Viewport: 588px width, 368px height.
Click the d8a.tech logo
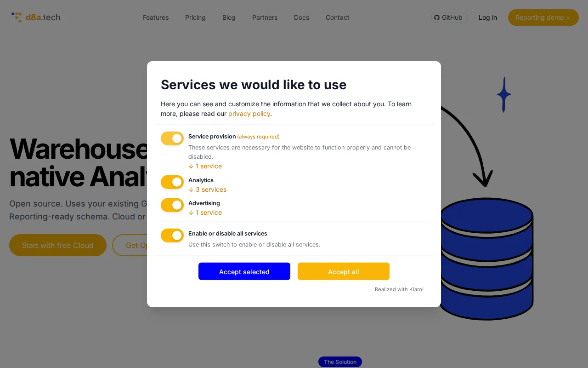tap(36, 17)
